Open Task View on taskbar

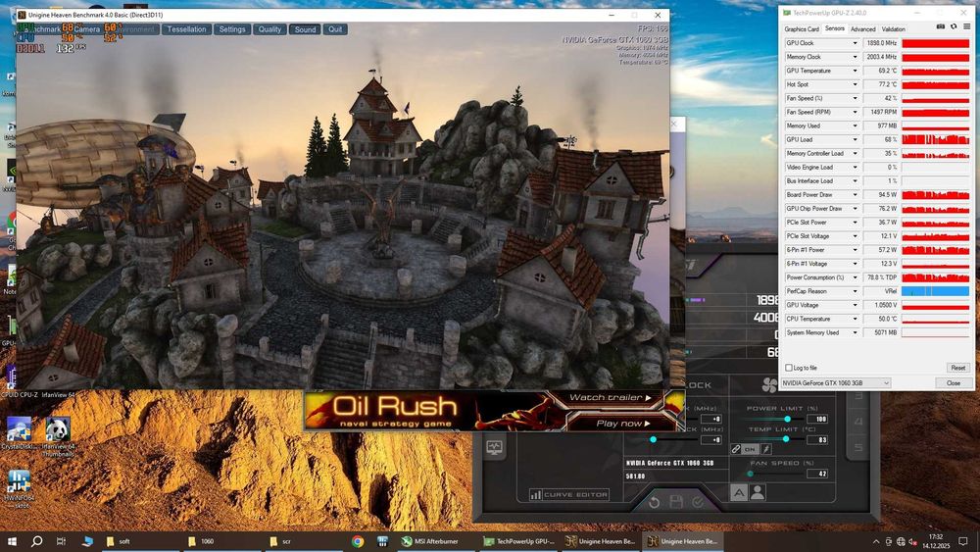pyautogui.click(x=61, y=541)
